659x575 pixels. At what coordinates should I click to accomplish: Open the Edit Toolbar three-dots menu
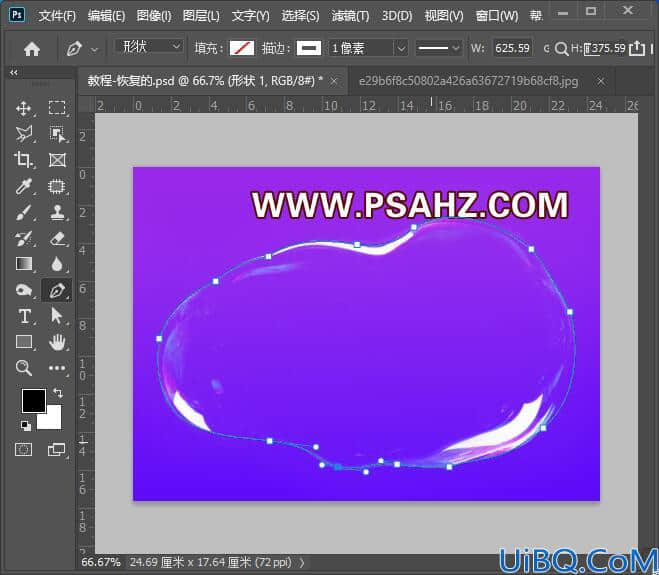tap(57, 368)
